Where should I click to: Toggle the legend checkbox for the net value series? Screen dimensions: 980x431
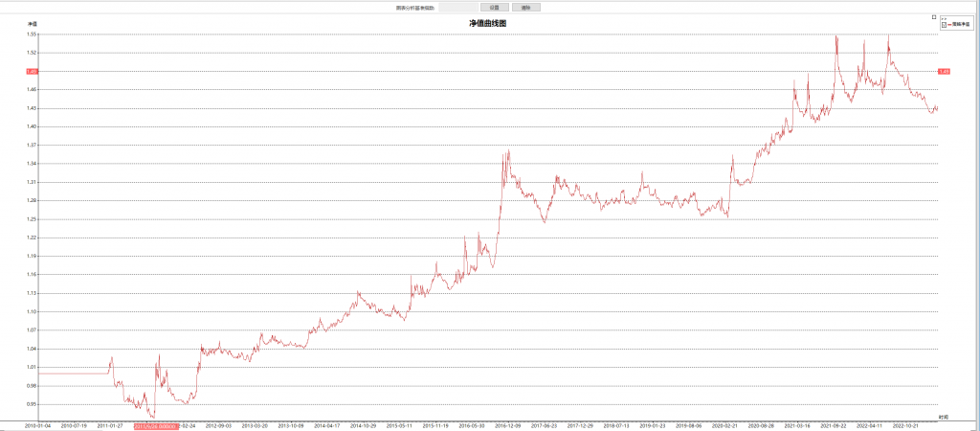coord(944,24)
